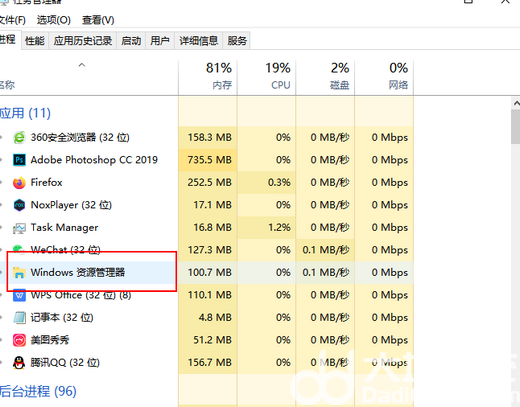Sort by the 网络 column header
Image resolution: width=520 pixels, height=407 pixels.
pyautogui.click(x=384, y=77)
